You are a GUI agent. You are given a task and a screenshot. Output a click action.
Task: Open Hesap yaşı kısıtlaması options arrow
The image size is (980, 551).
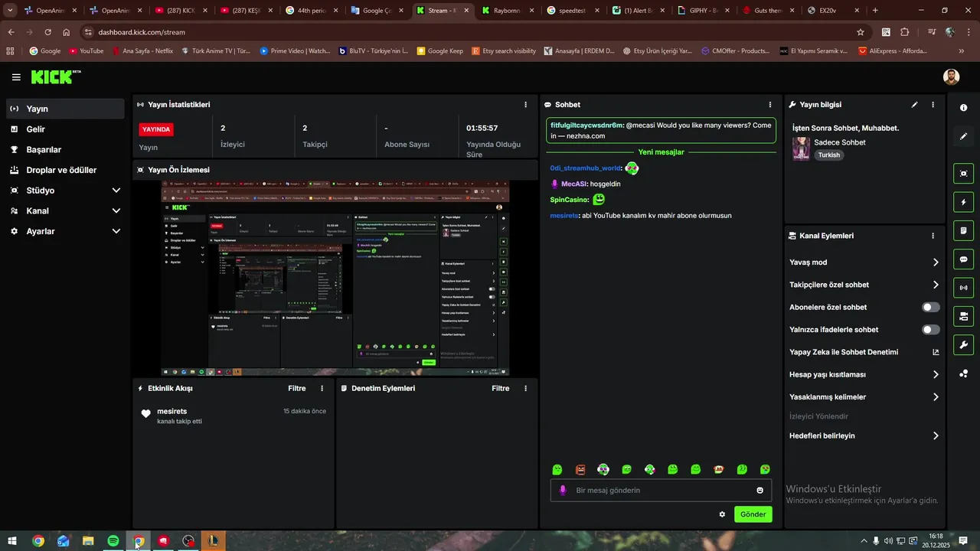pos(935,375)
